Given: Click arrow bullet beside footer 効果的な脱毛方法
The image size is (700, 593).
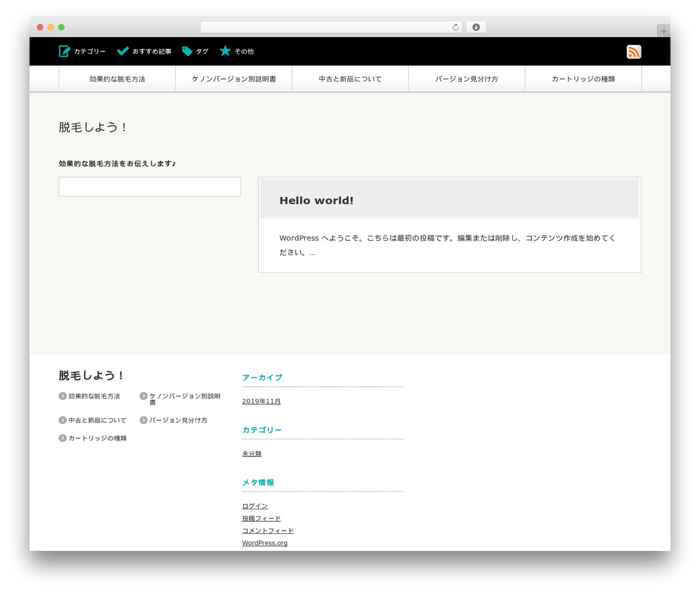Looking at the screenshot, I should (62, 396).
